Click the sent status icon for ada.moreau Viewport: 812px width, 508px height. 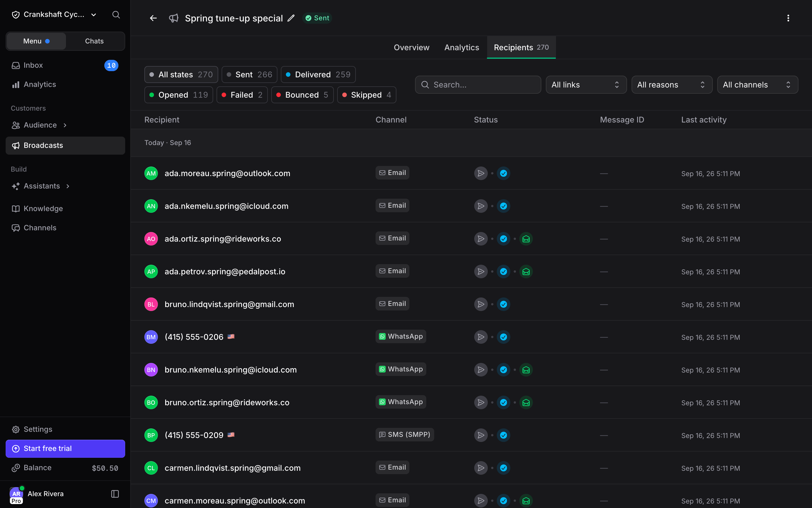[481, 173]
